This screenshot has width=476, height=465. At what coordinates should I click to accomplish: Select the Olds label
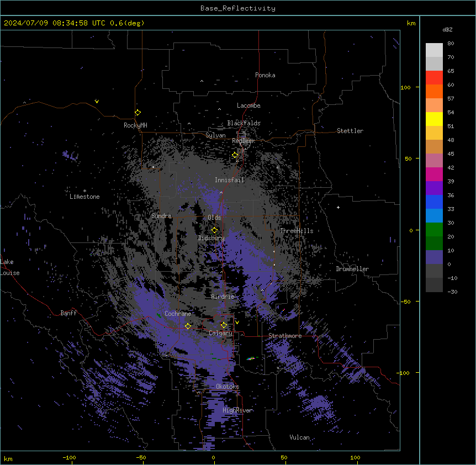coord(214,218)
